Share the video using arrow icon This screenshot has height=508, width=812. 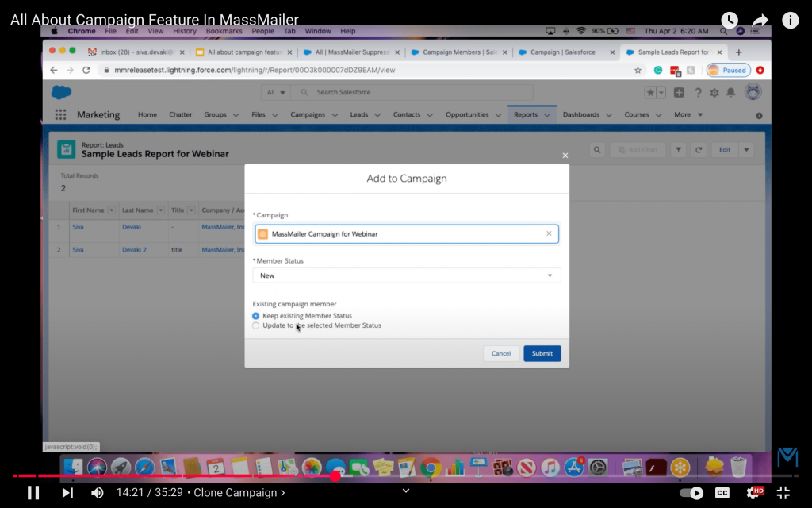[x=760, y=21]
